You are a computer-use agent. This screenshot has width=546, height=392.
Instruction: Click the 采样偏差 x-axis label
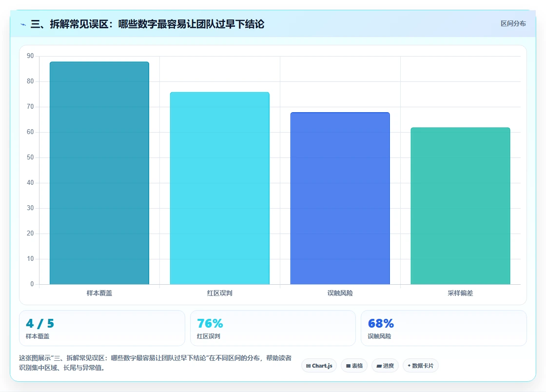point(460,293)
